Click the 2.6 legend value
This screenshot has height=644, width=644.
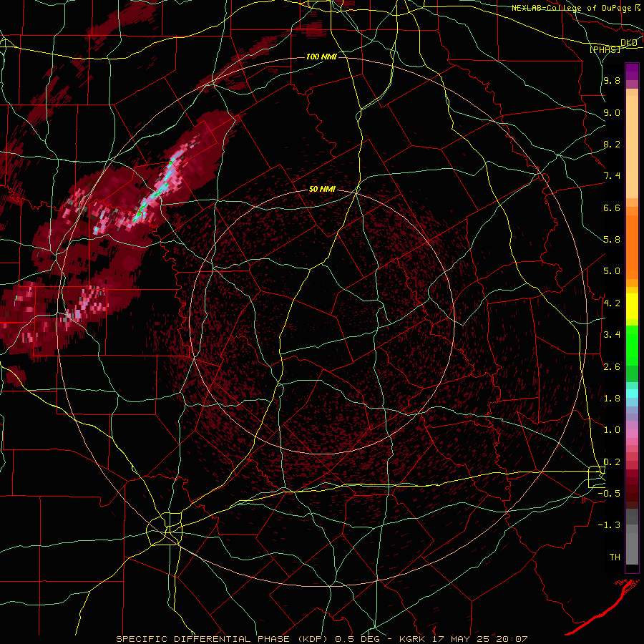click(612, 367)
